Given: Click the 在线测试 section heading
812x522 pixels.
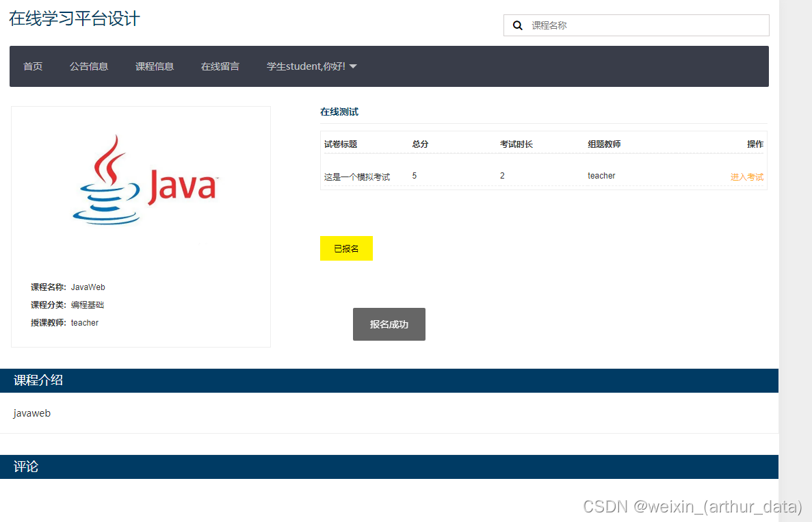Looking at the screenshot, I should 339,112.
